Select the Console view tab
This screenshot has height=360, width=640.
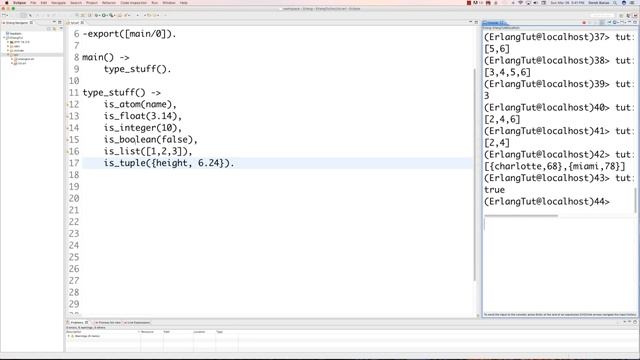click(495, 22)
